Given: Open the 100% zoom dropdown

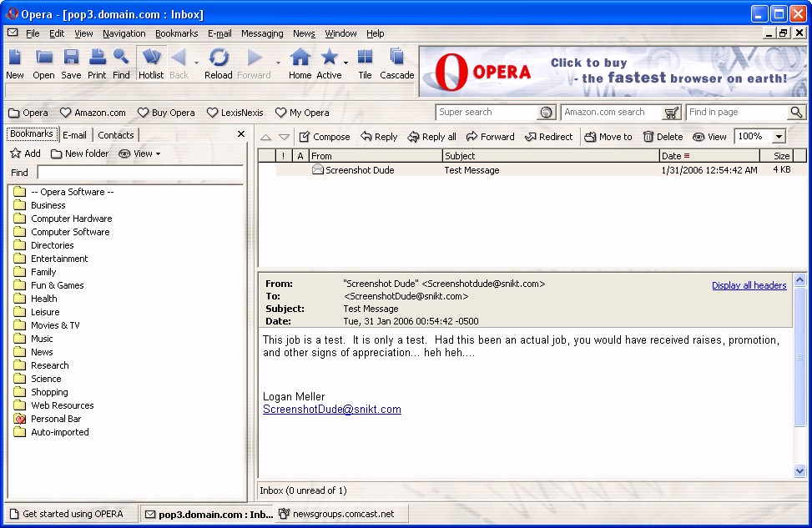Looking at the screenshot, I should [x=779, y=137].
